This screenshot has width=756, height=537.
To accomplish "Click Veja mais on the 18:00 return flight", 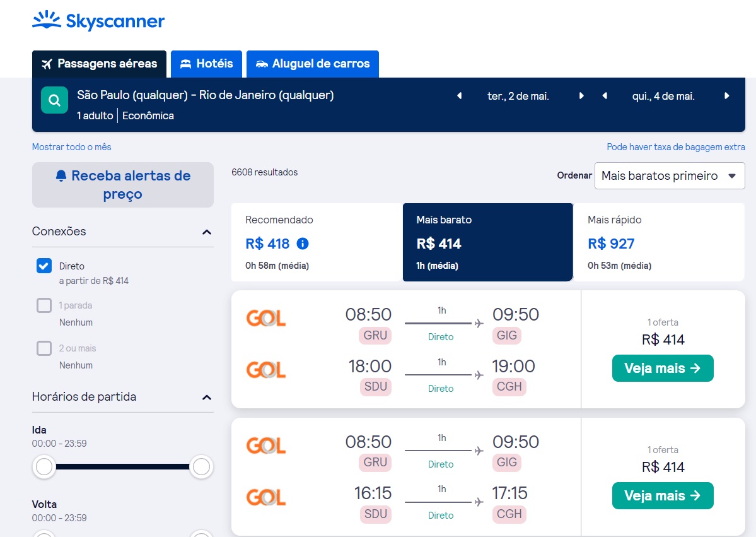I will (662, 369).
